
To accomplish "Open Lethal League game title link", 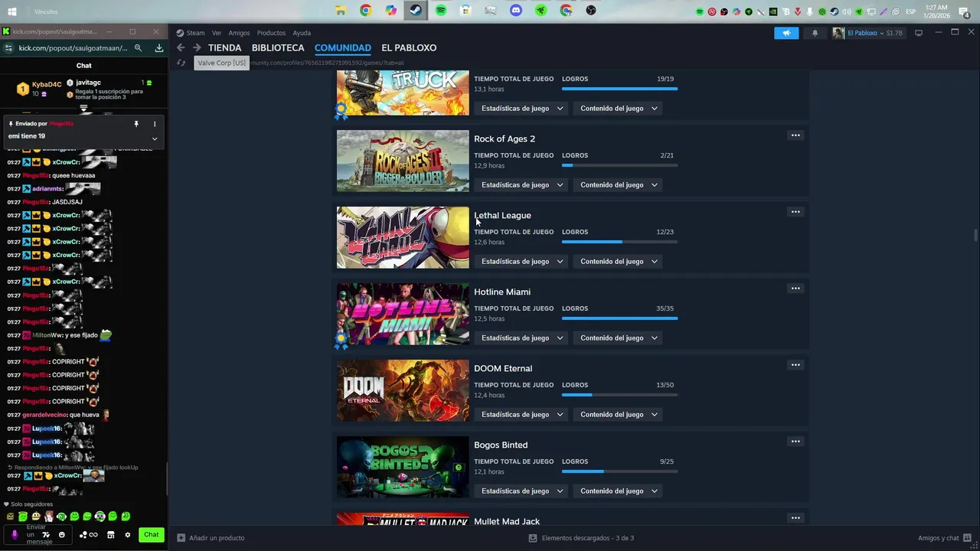I will pos(502,215).
